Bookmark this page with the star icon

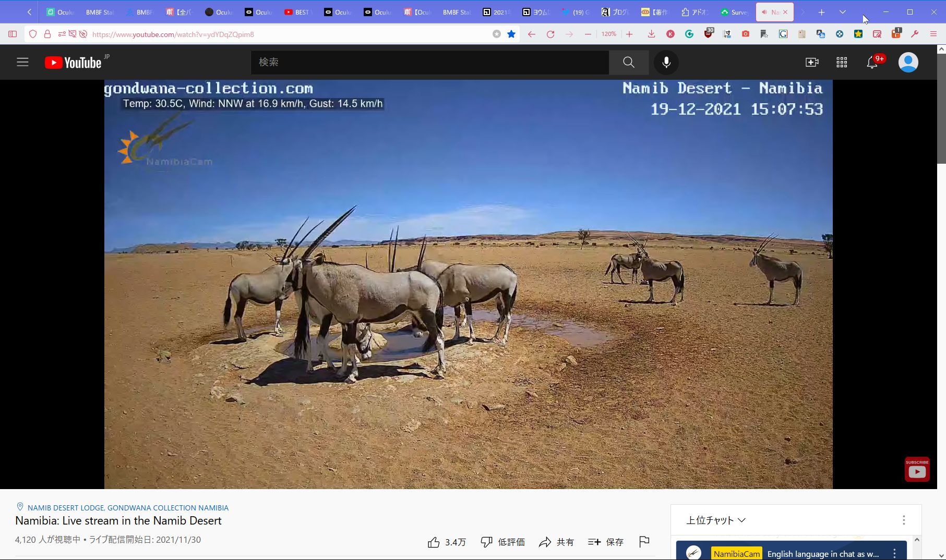[x=511, y=34]
